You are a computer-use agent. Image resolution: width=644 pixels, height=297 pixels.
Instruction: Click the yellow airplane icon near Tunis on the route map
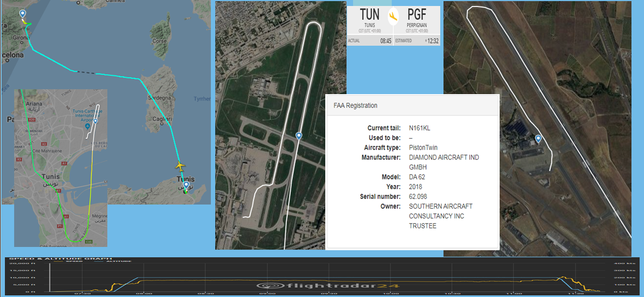point(180,166)
